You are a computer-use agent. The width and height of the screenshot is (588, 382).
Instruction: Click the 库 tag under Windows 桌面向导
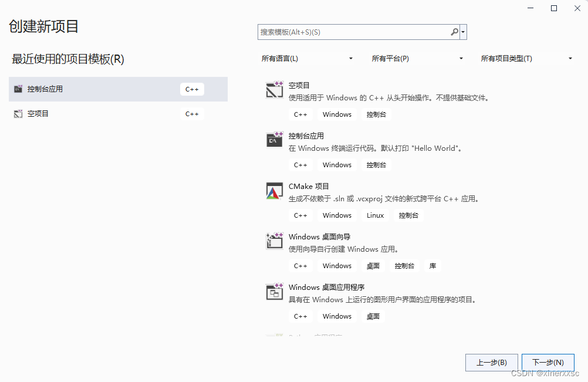pos(432,266)
